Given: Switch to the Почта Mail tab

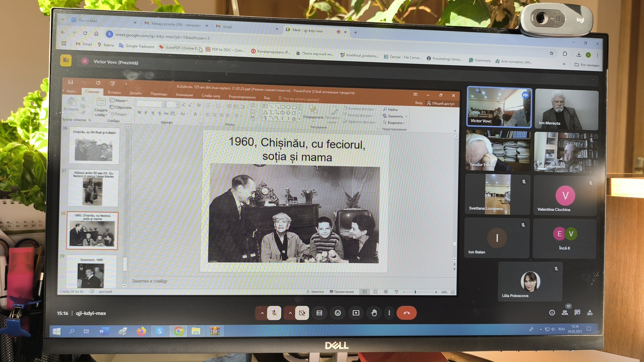Looking at the screenshot, I should [88, 20].
